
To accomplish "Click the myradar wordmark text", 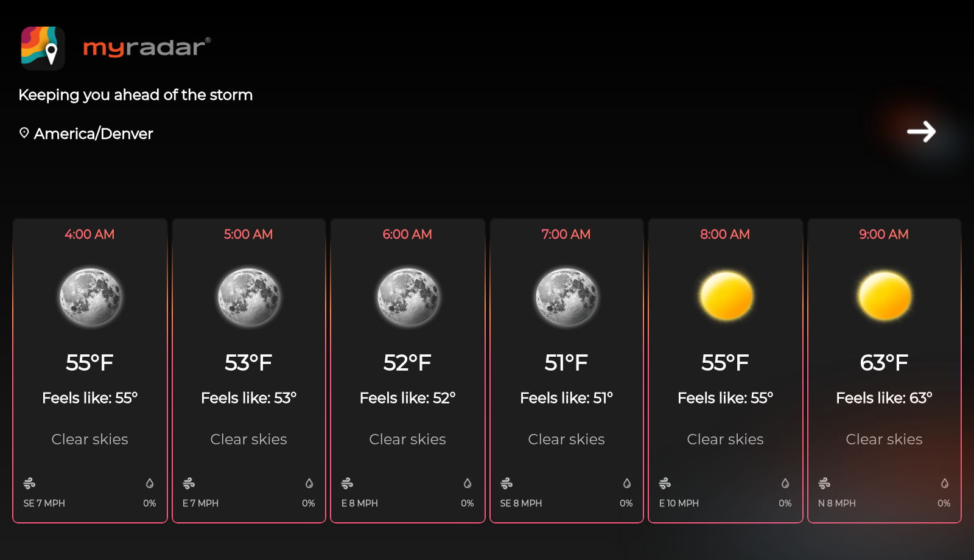I will 147,47.
